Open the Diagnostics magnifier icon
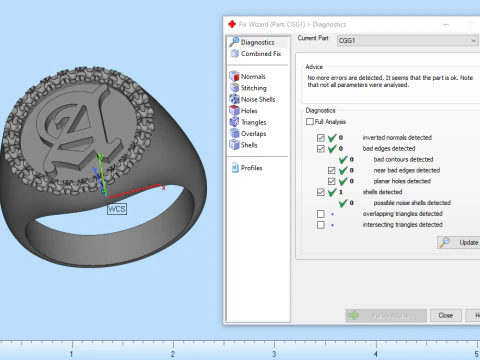The width and height of the screenshot is (480, 360). pyautogui.click(x=234, y=42)
